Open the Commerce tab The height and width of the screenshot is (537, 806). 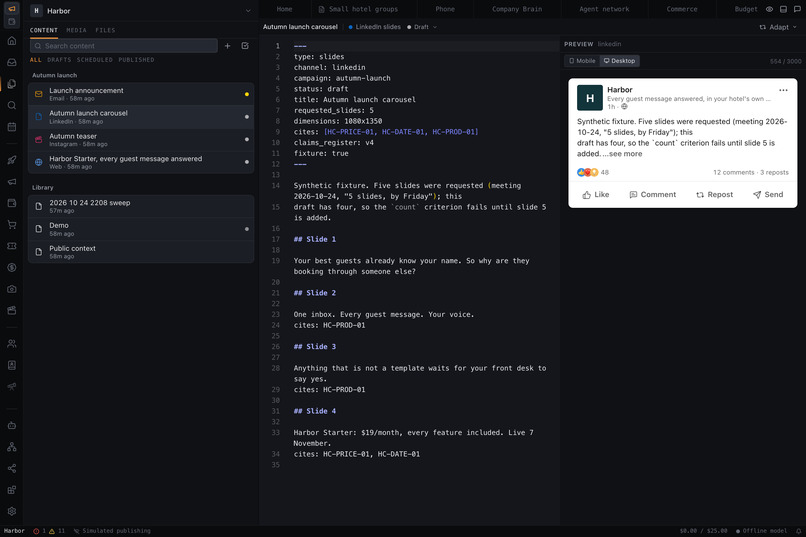click(x=682, y=9)
